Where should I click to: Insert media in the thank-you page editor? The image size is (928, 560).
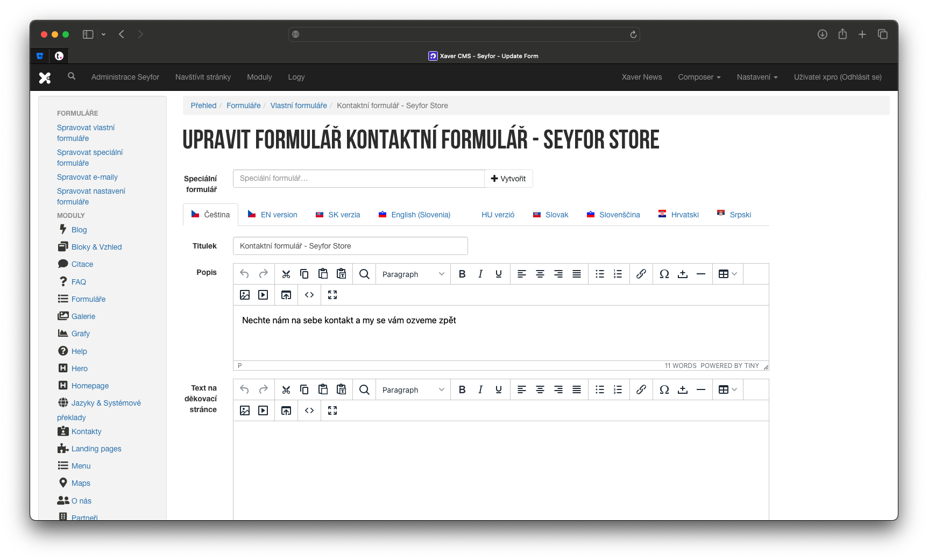[263, 410]
